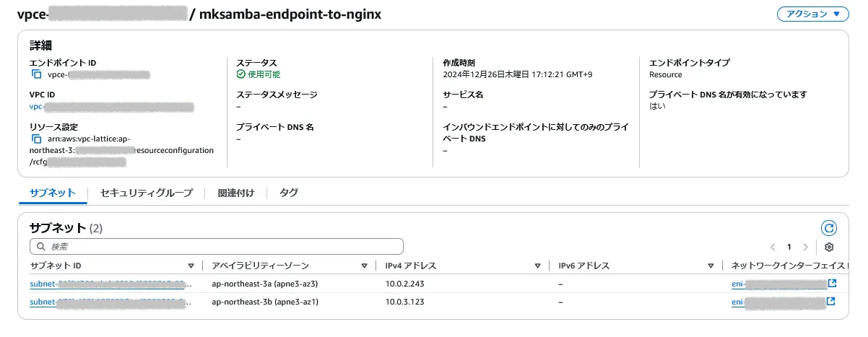
Task: Switch to the 関連付け tab
Action: (236, 193)
